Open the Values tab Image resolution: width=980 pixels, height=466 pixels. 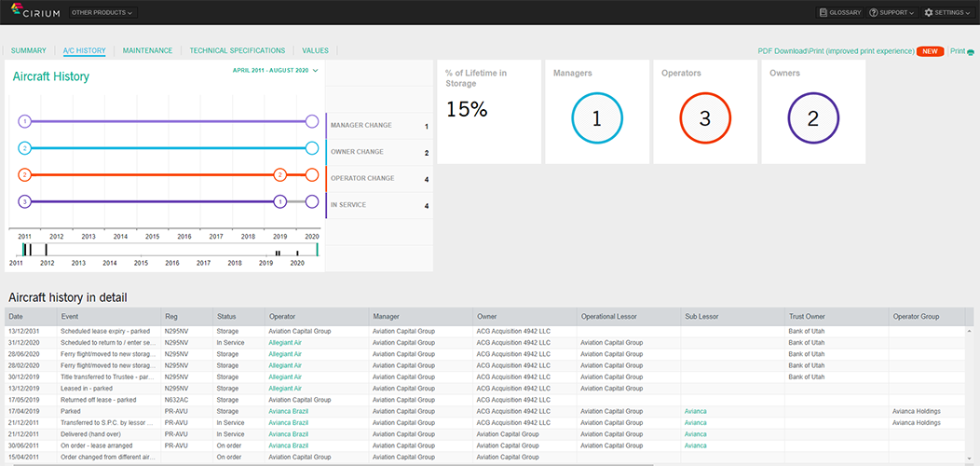pos(316,50)
